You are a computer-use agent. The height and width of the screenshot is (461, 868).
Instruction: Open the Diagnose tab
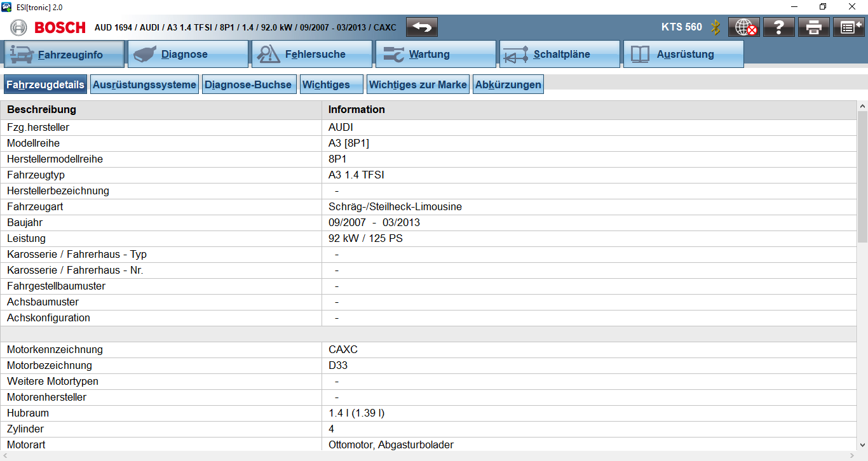pyautogui.click(x=187, y=55)
